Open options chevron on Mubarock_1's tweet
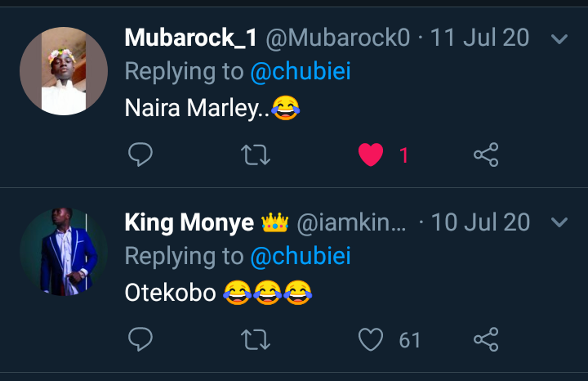The width and height of the screenshot is (588, 381). pos(559,38)
